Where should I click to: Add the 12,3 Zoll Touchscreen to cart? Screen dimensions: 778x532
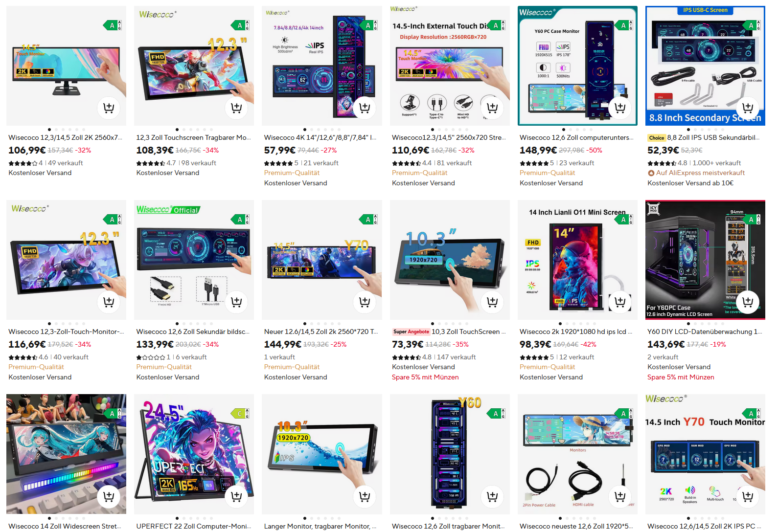tap(236, 108)
